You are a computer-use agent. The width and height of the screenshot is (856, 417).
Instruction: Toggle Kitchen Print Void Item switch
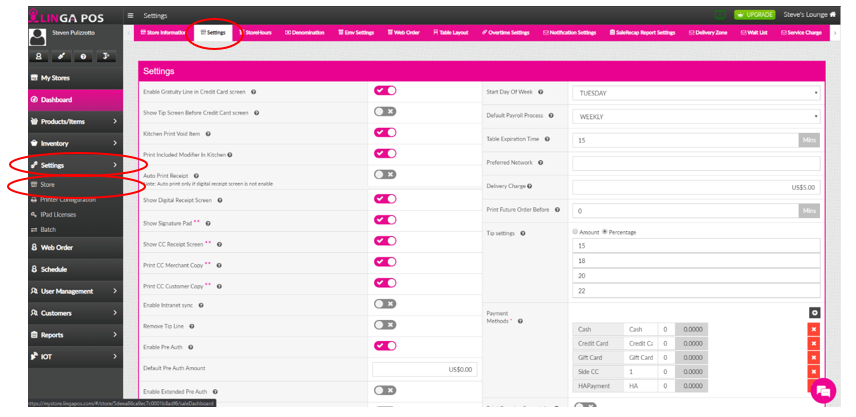(385, 132)
